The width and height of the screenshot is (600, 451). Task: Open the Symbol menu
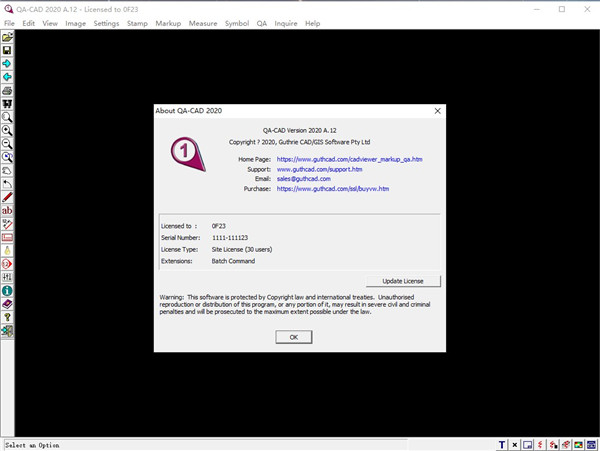237,23
